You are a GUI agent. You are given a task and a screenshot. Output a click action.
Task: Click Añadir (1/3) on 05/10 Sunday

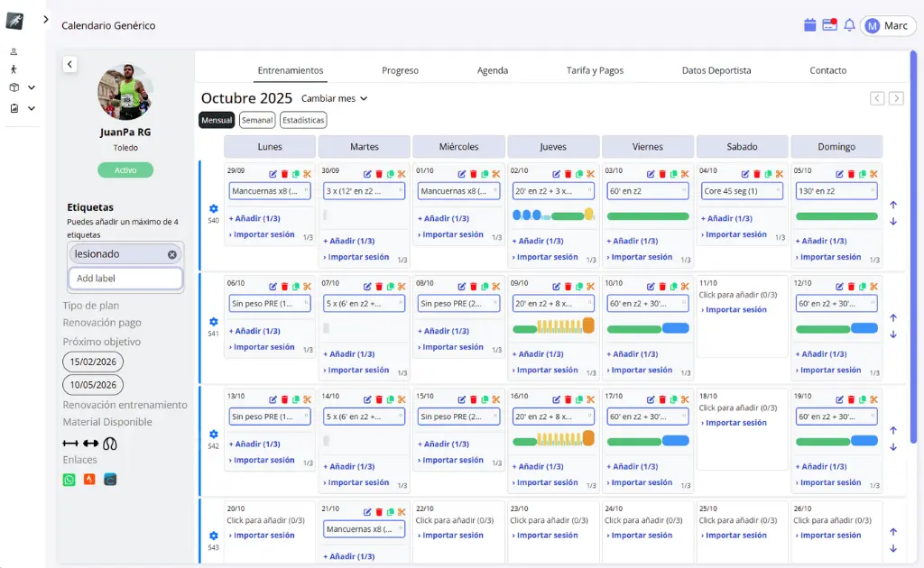(x=824, y=241)
